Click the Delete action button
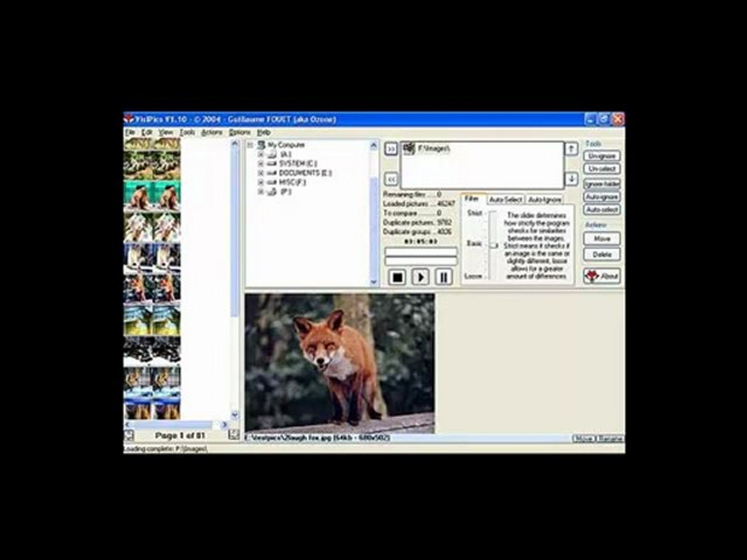Viewport: 747px width, 560px height. 602,255
